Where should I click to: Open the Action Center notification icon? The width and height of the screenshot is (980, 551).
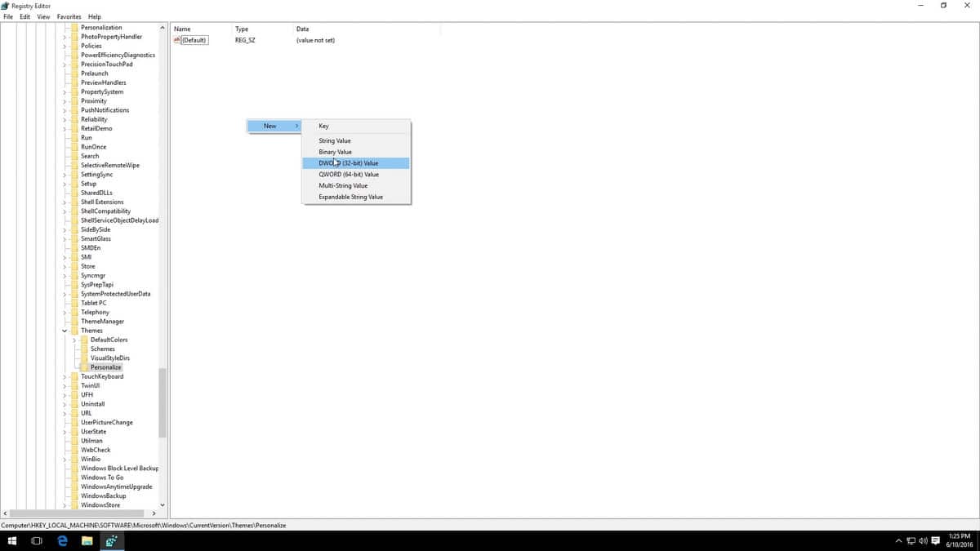(x=935, y=540)
